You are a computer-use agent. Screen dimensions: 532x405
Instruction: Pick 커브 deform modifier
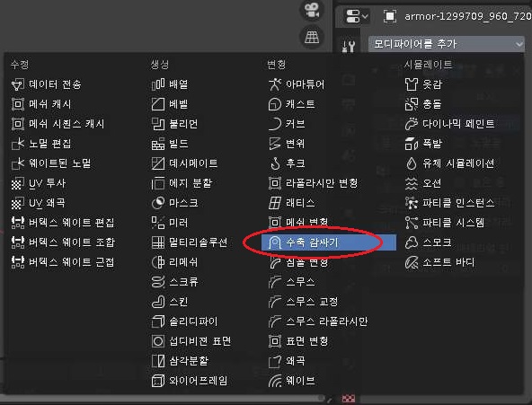click(287, 124)
